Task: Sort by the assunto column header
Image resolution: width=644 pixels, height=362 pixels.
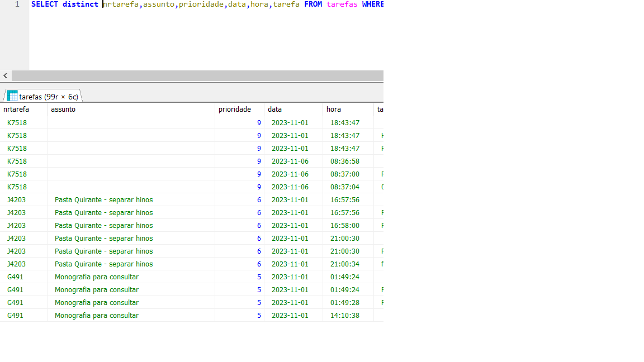Action: [63, 109]
